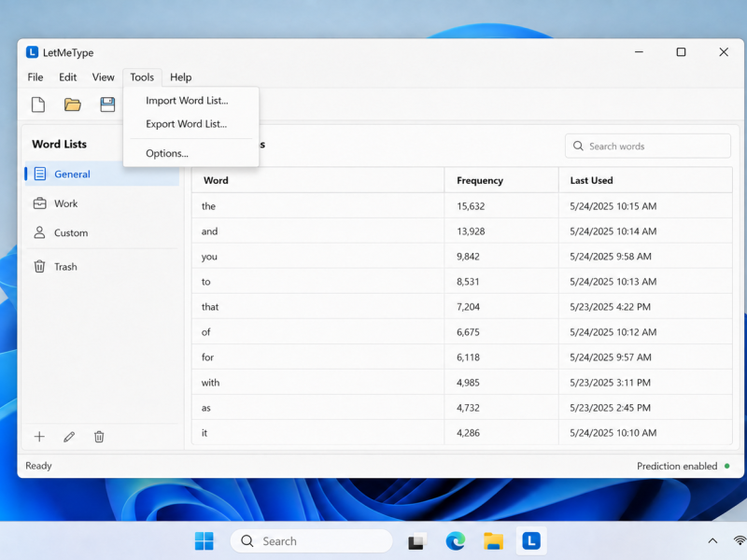Open Options from the Tools menu

pyautogui.click(x=190, y=153)
